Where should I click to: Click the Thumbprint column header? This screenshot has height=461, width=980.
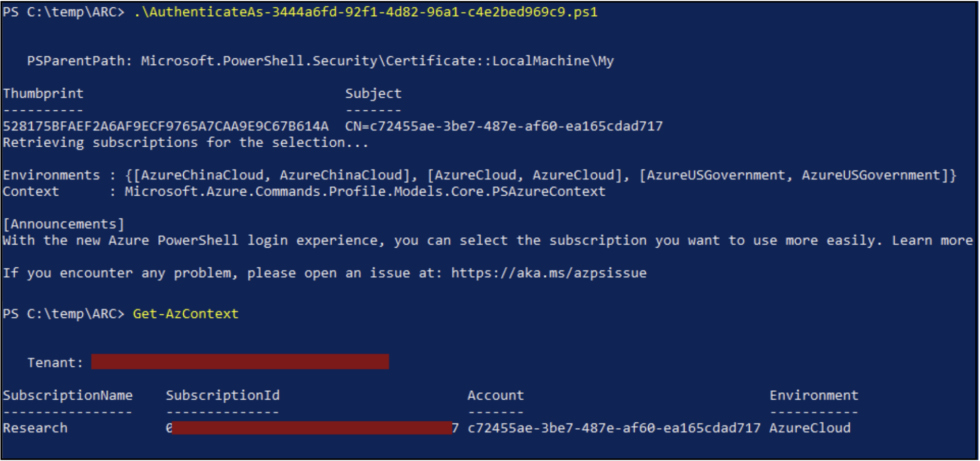pos(43,94)
